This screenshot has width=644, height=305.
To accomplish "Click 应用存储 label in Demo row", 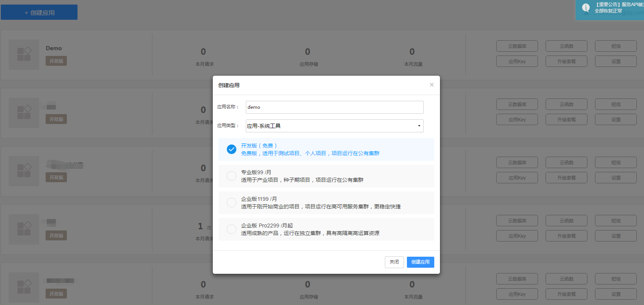I will 309,64.
